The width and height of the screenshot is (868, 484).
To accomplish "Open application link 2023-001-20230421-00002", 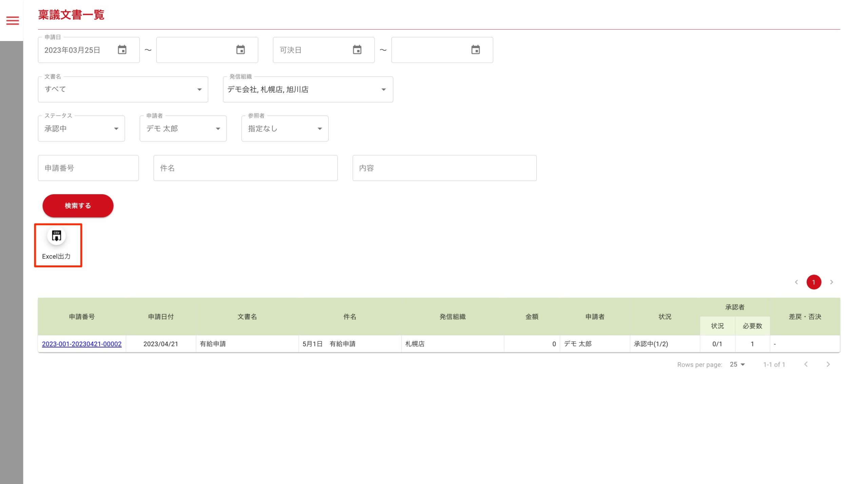I will pyautogui.click(x=82, y=344).
